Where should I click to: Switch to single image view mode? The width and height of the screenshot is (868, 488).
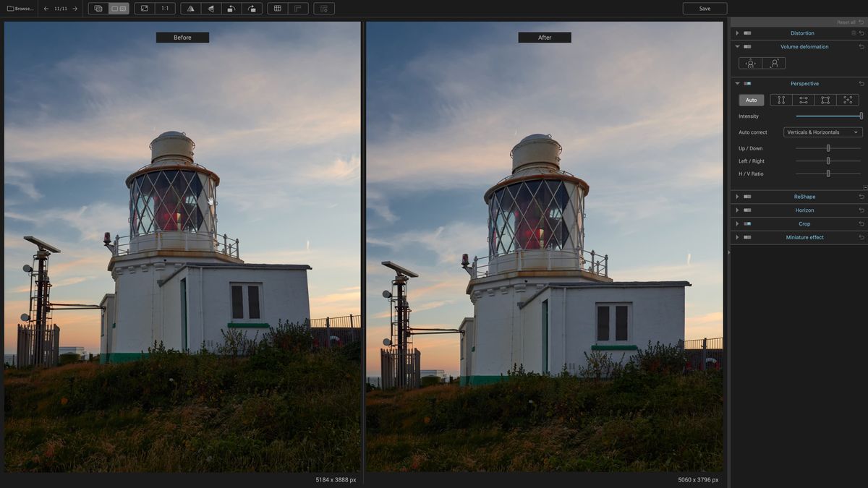(98, 8)
